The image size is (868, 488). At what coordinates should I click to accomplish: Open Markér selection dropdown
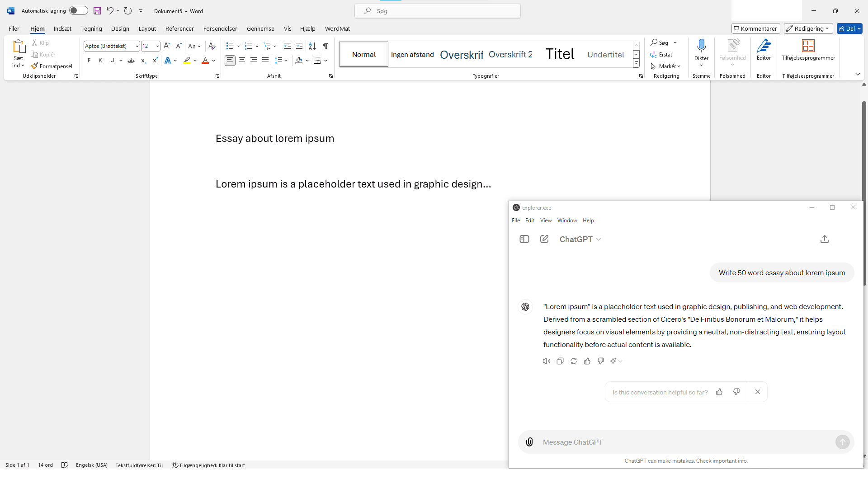point(665,66)
